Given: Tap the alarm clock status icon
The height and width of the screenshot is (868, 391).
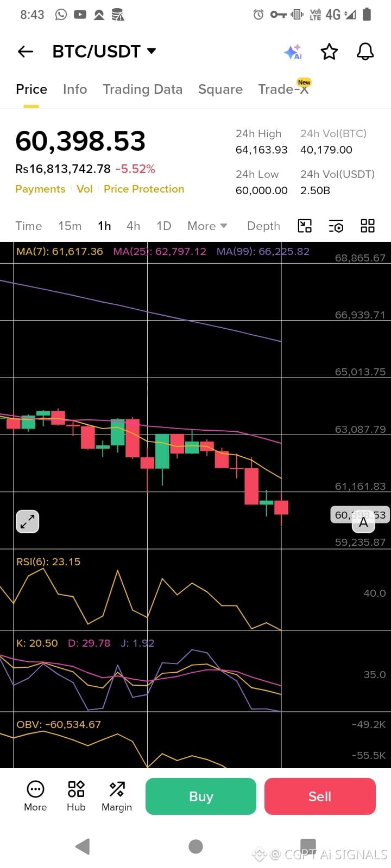Looking at the screenshot, I should coord(258,15).
